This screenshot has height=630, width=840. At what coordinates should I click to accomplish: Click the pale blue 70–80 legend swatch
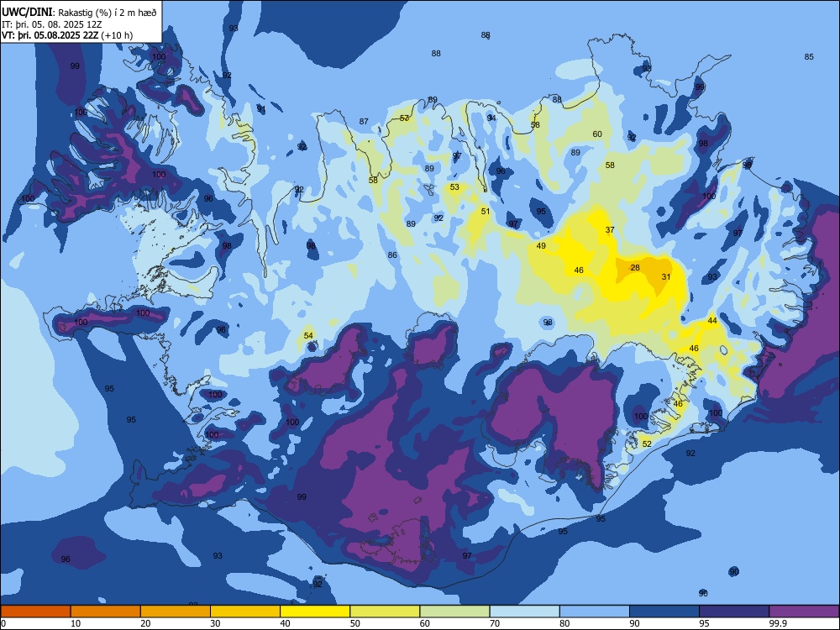(x=525, y=612)
